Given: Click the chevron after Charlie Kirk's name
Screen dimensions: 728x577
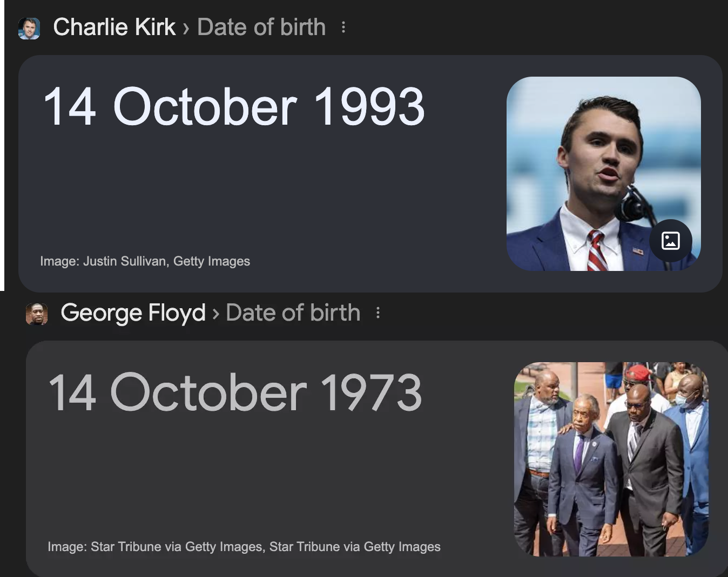Looking at the screenshot, I should 186,28.
